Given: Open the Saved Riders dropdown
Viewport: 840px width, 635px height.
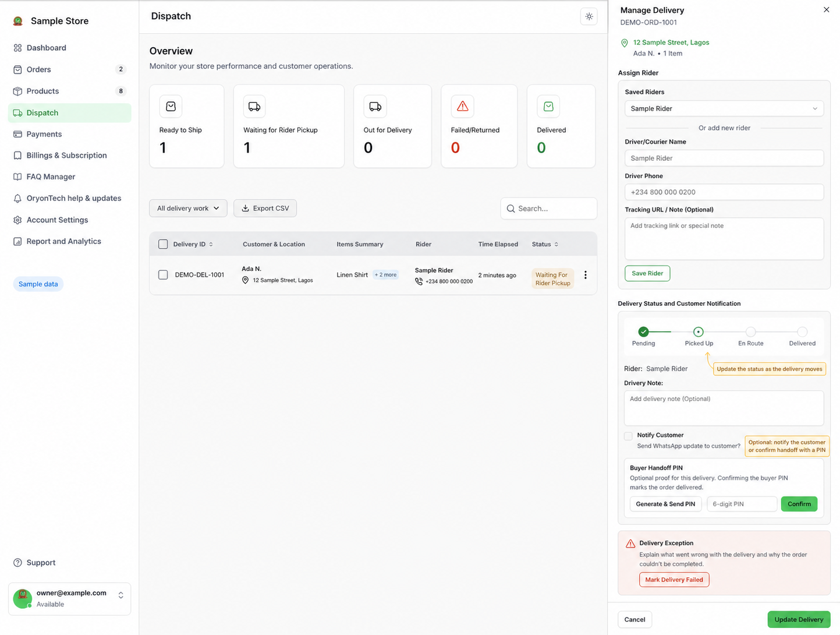Looking at the screenshot, I should click(x=724, y=108).
